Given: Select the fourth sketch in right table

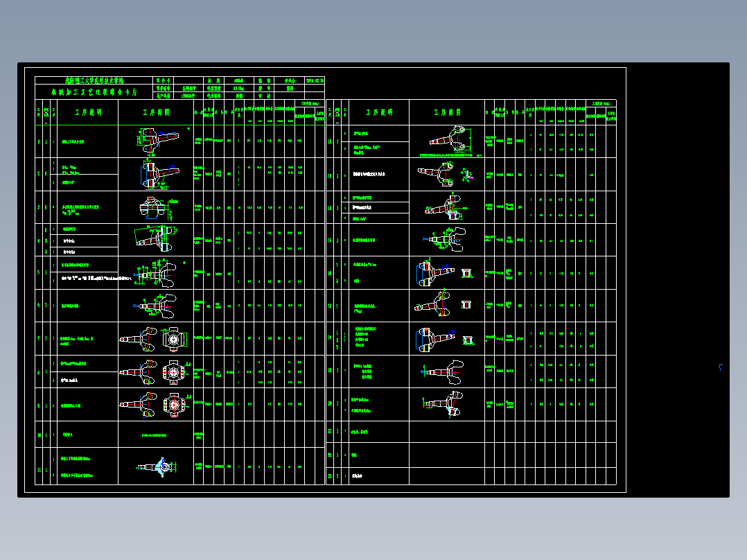Looking at the screenshot, I should pos(444,240).
